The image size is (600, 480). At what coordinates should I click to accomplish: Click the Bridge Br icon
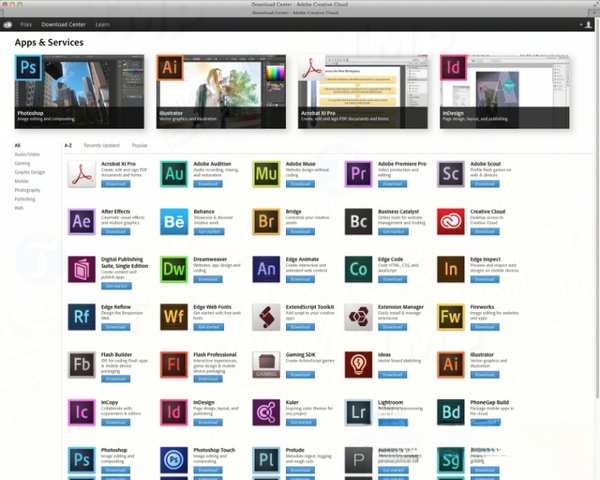266,222
